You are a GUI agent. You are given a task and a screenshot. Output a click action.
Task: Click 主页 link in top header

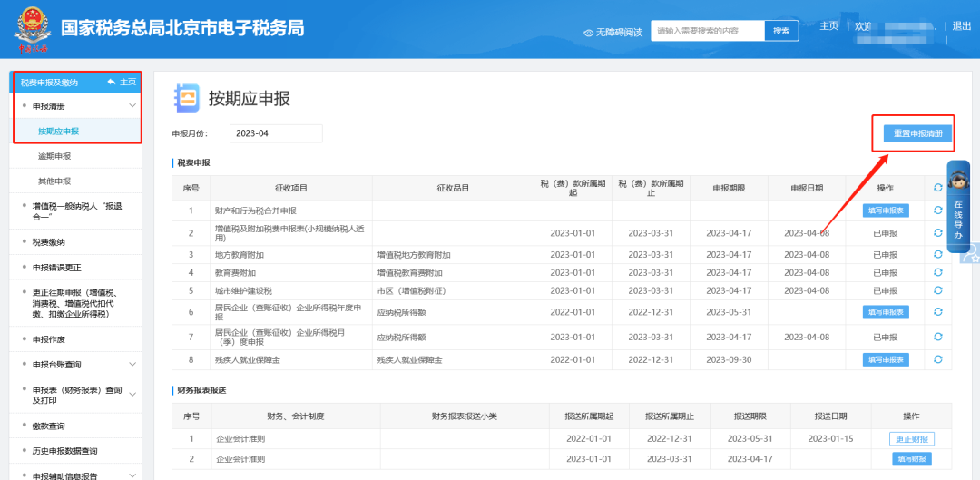(828, 26)
